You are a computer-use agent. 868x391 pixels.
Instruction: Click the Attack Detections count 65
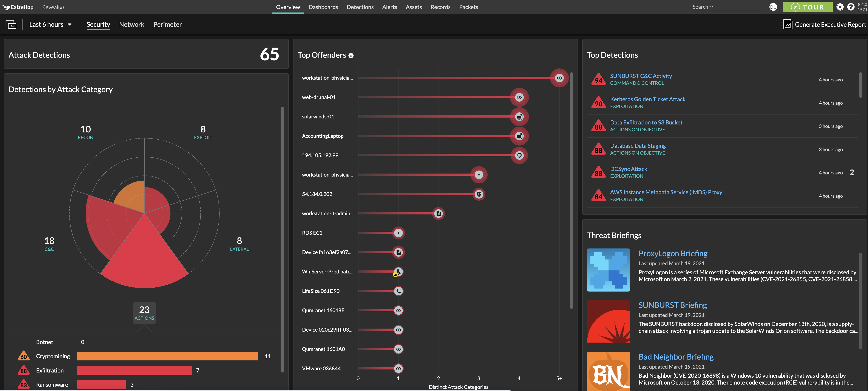click(270, 54)
